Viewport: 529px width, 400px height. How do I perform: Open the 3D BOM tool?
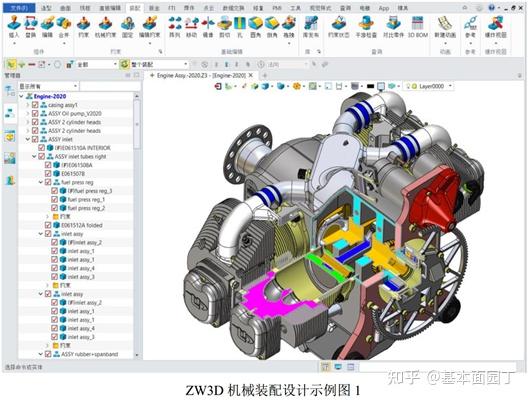pyautogui.click(x=418, y=27)
